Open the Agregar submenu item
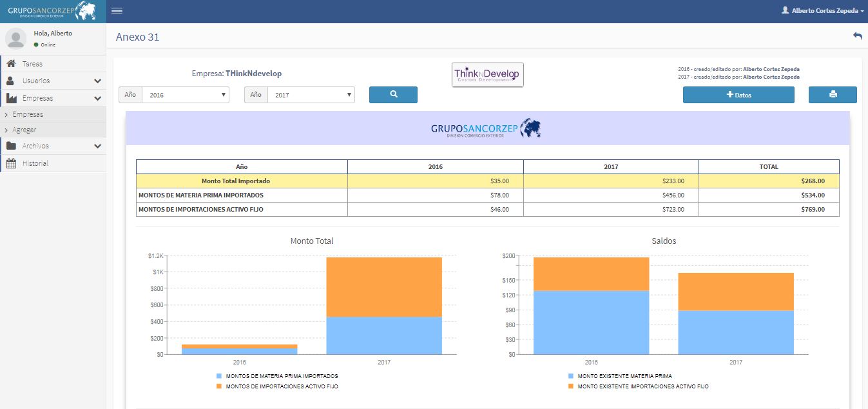The width and height of the screenshot is (868, 409). [24, 130]
